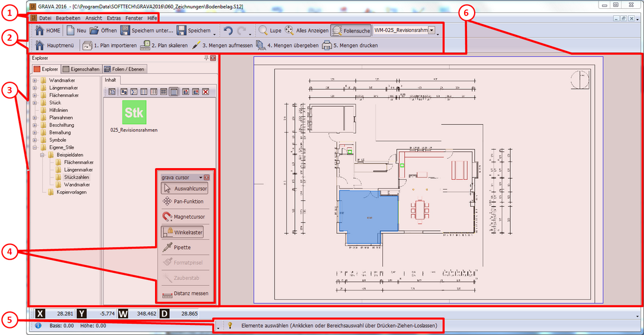Viewport: 644px width, 335px height.
Task: Go to Hauptmenü
Action: click(x=54, y=45)
